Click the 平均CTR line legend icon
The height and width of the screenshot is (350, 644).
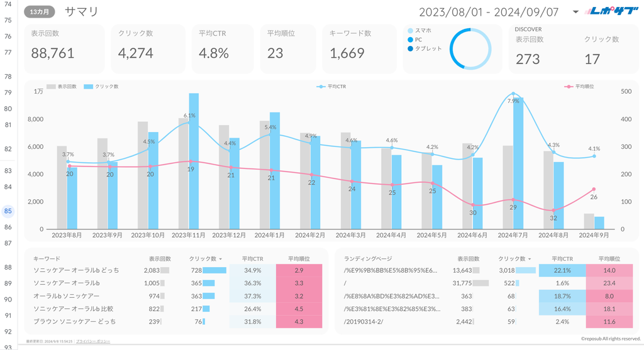(x=321, y=86)
